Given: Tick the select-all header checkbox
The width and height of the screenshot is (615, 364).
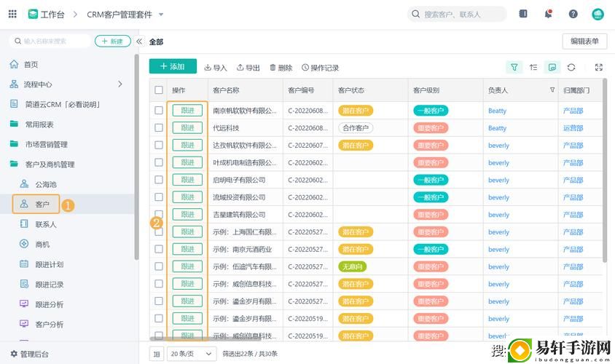Looking at the screenshot, I should pyautogui.click(x=158, y=90).
